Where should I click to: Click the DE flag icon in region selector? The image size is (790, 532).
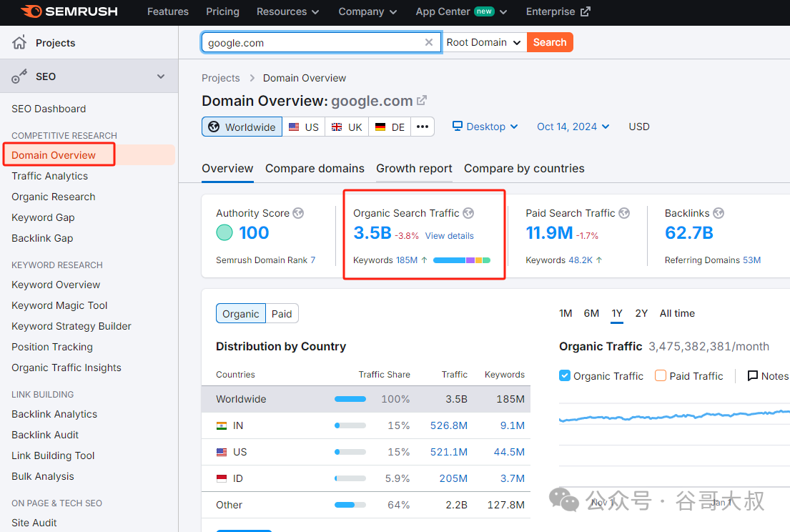point(380,127)
